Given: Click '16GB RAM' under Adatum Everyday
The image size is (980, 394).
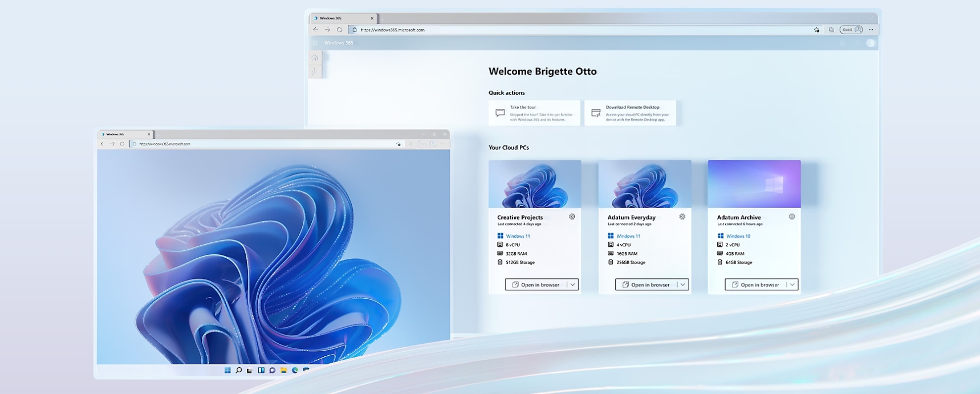Looking at the screenshot, I should (627, 254).
